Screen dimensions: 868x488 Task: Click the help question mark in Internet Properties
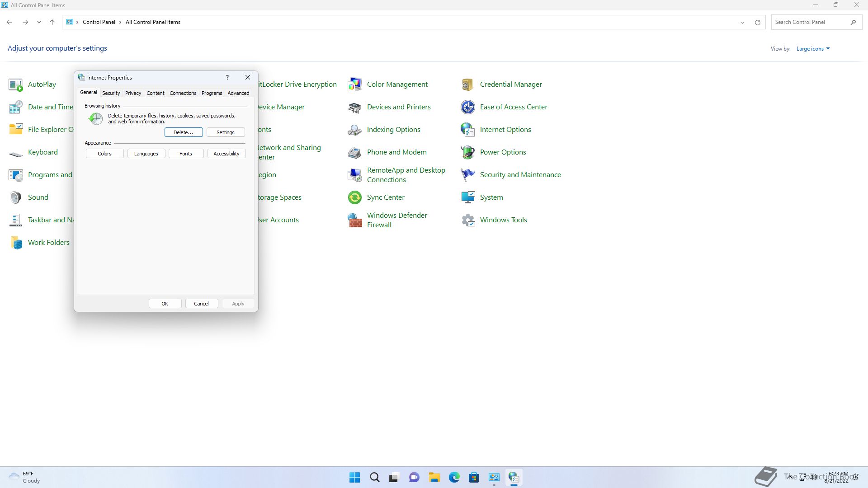pos(227,77)
